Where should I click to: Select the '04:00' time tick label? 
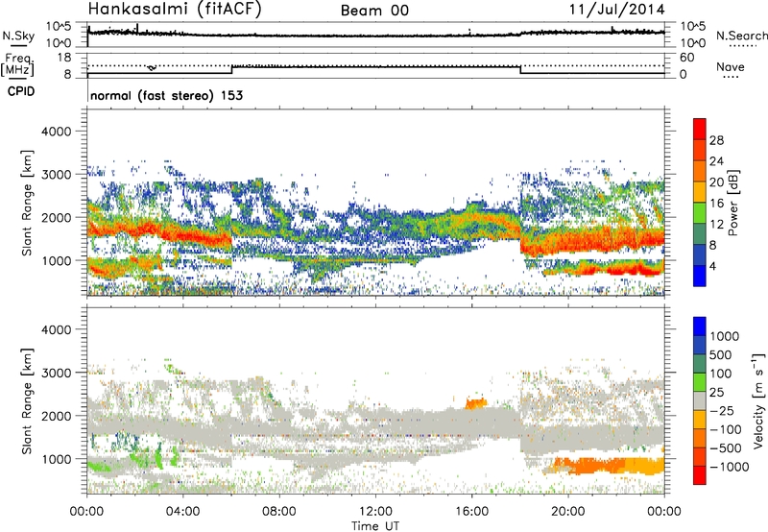(182, 512)
